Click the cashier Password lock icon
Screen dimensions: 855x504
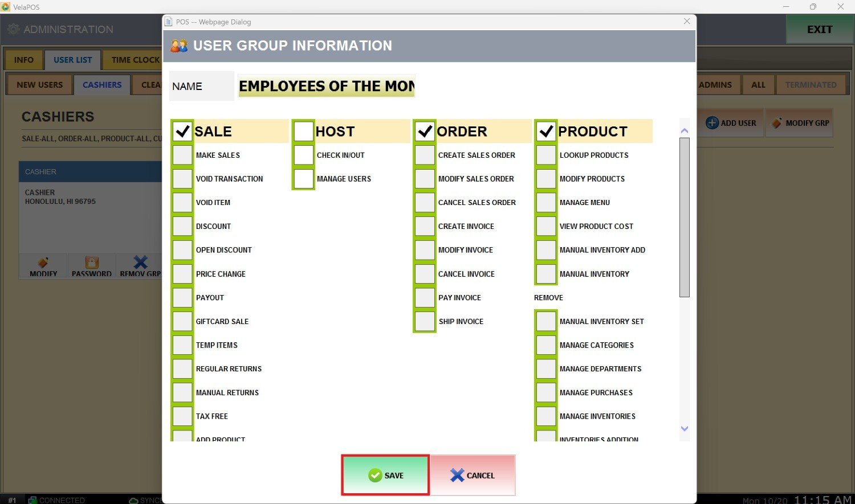pyautogui.click(x=92, y=263)
